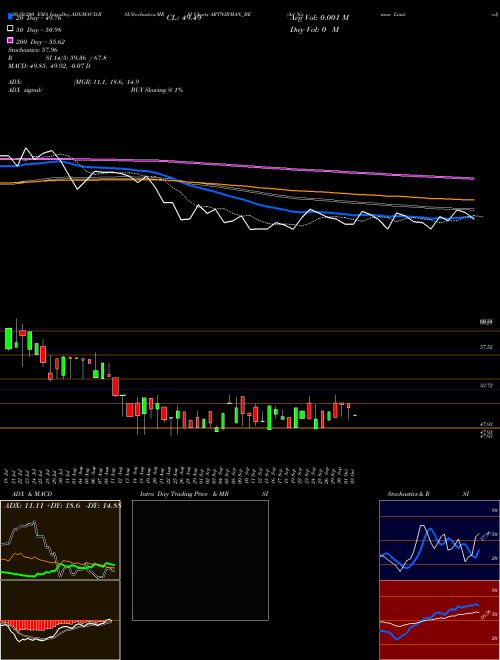Image resolution: width=500 pixels, height=660 pixels.
Task: Open the blue Stochastics chart panel
Action: coord(439,540)
